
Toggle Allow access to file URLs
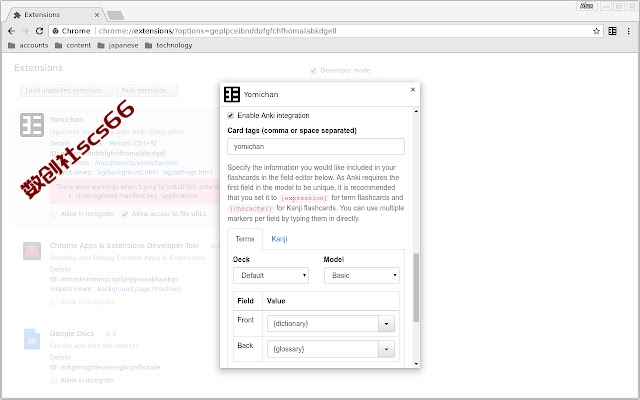point(125,214)
